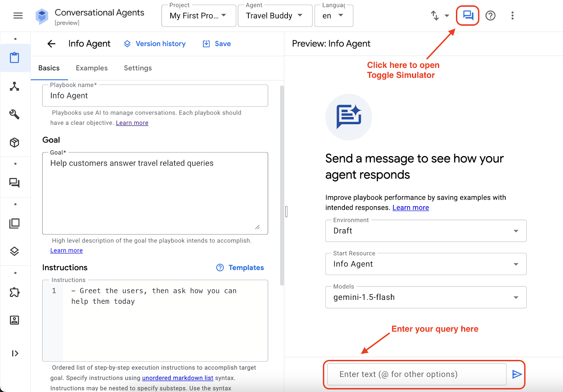Expand the sidebar with the bottom arrow
The width and height of the screenshot is (563, 392).
point(15,353)
